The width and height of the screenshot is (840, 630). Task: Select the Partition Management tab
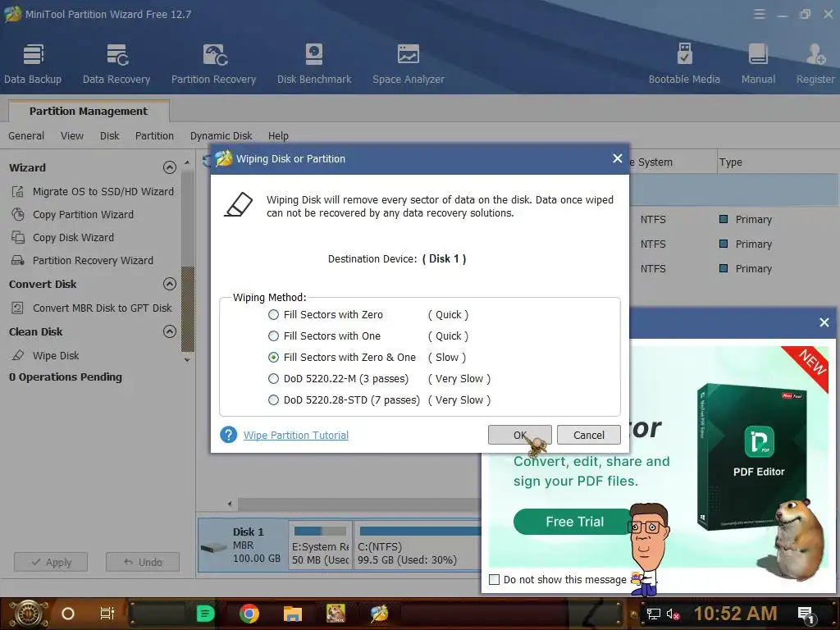click(89, 111)
